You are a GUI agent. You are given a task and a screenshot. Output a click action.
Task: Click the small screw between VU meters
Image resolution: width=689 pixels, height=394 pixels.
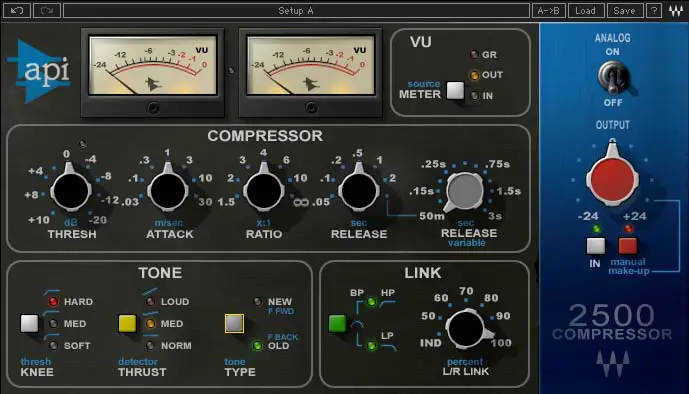click(232, 70)
